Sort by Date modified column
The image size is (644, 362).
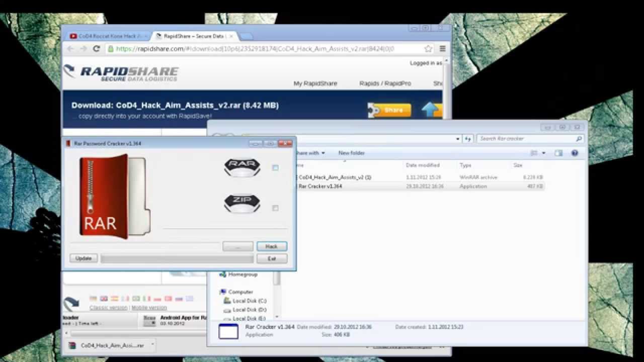point(423,165)
